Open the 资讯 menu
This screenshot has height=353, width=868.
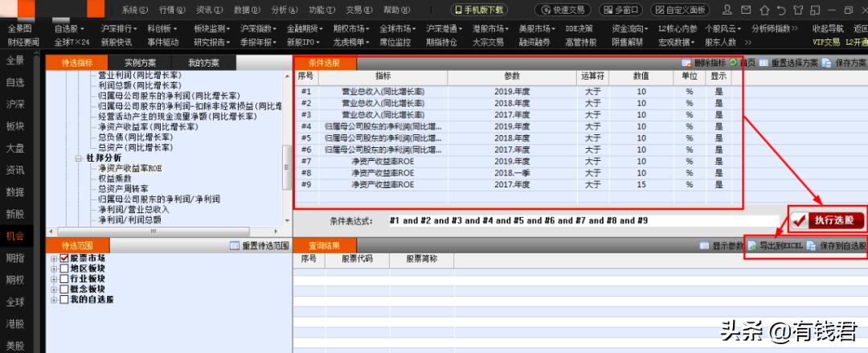pyautogui.click(x=210, y=10)
